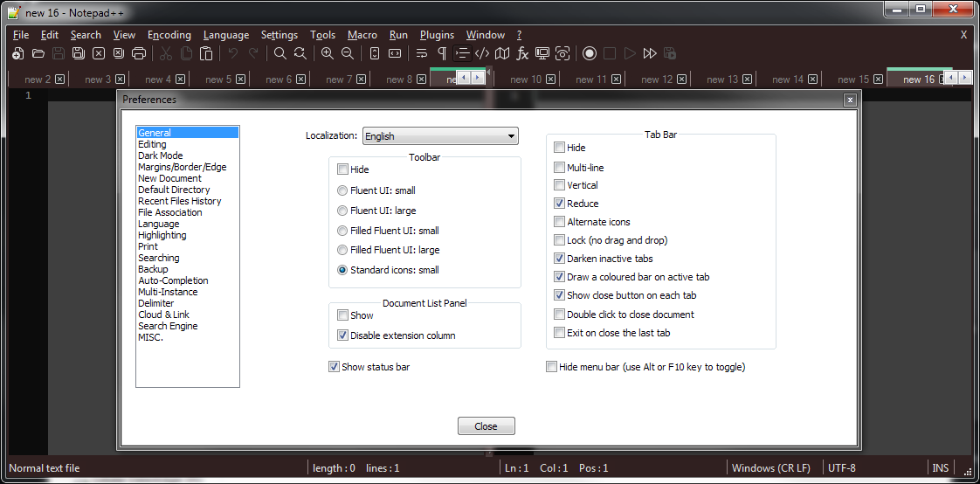This screenshot has width=980, height=484.
Task: Click the Paste clipboard icon
Action: pos(205,53)
